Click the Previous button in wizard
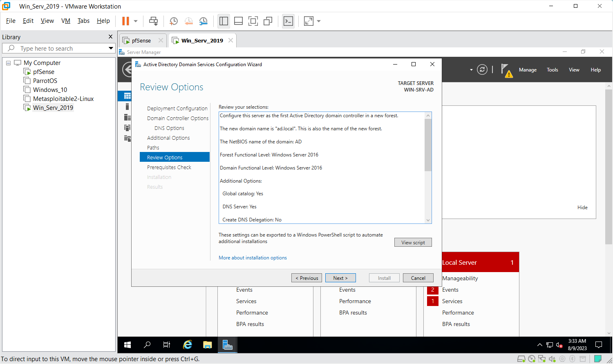The image size is (613, 364). point(307,278)
